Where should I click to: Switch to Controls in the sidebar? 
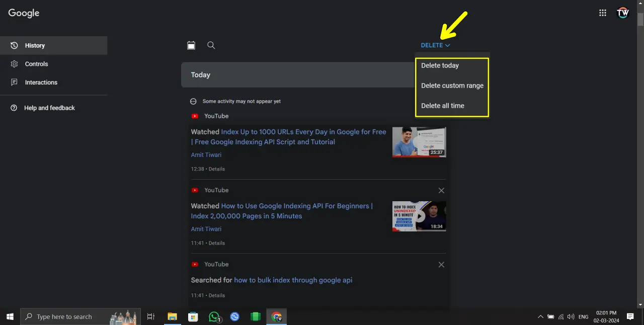coord(36,64)
